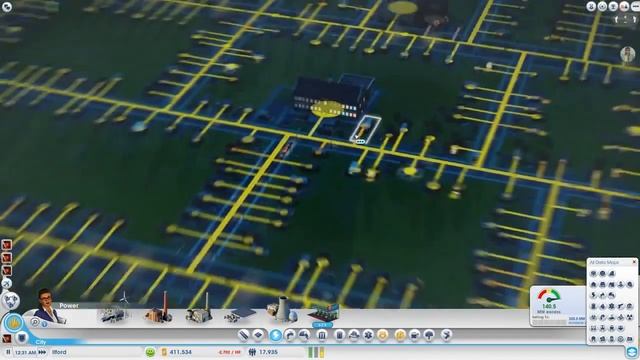Image resolution: width=640 pixels, height=360 pixels.
Task: Click the blue info icon below advisor
Action: coord(44,324)
